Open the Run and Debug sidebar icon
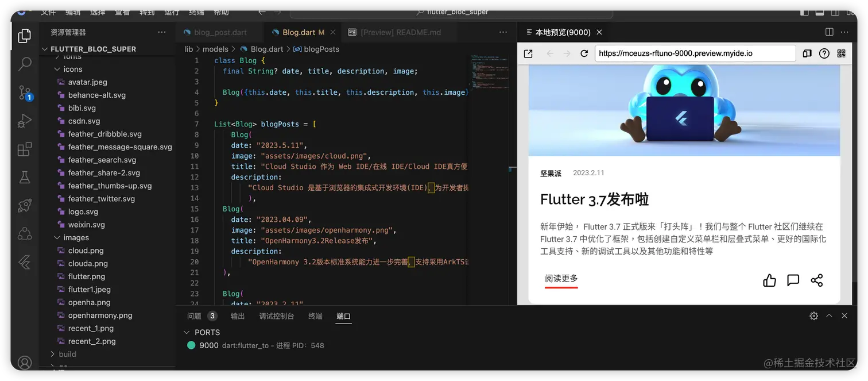Screen dimensions: 868x381 tap(24, 120)
